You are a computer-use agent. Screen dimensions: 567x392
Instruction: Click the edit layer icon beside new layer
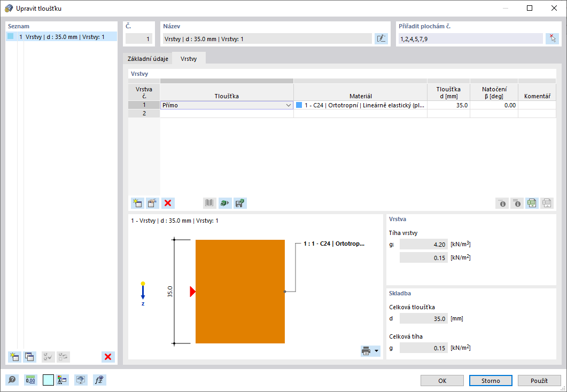tap(153, 203)
